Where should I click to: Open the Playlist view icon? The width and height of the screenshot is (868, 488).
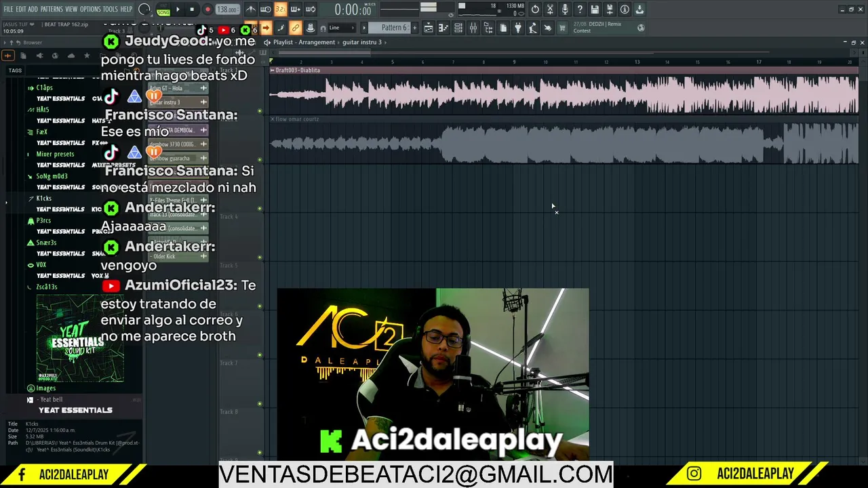coord(429,28)
